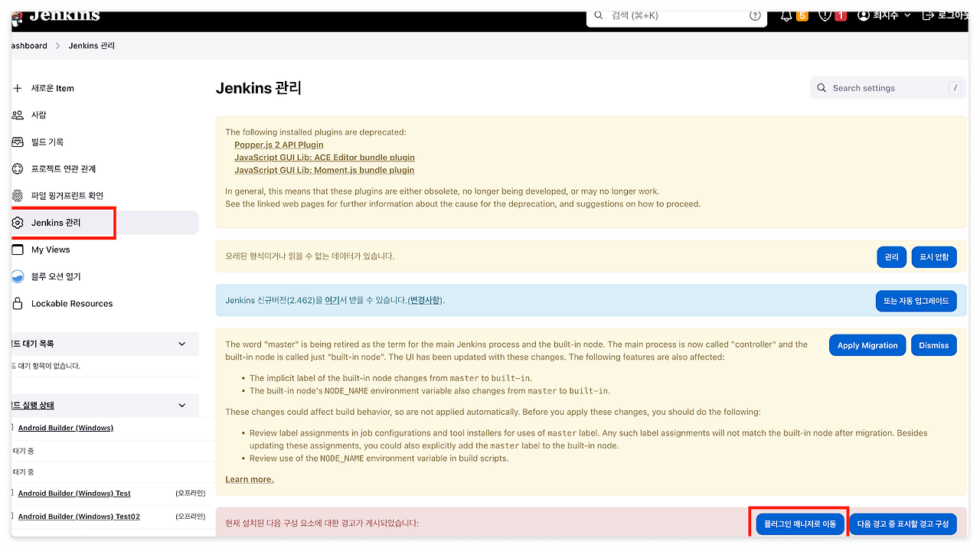Click the Blue Ocean icon

(18, 276)
